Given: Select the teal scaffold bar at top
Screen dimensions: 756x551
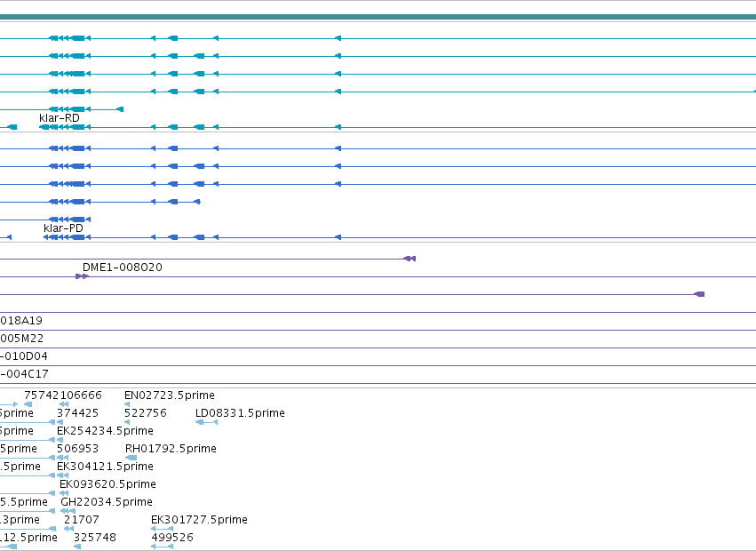Looking at the screenshot, I should tap(378, 18).
